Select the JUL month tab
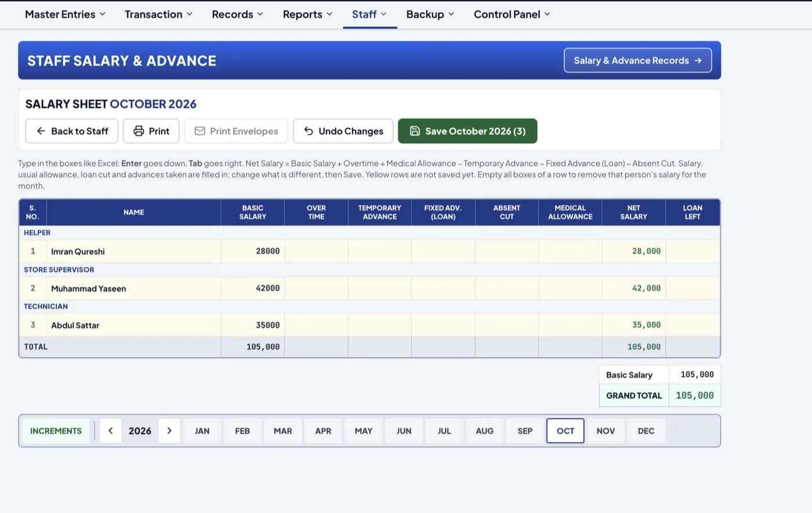Viewport: 812px width, 513px height. (444, 431)
